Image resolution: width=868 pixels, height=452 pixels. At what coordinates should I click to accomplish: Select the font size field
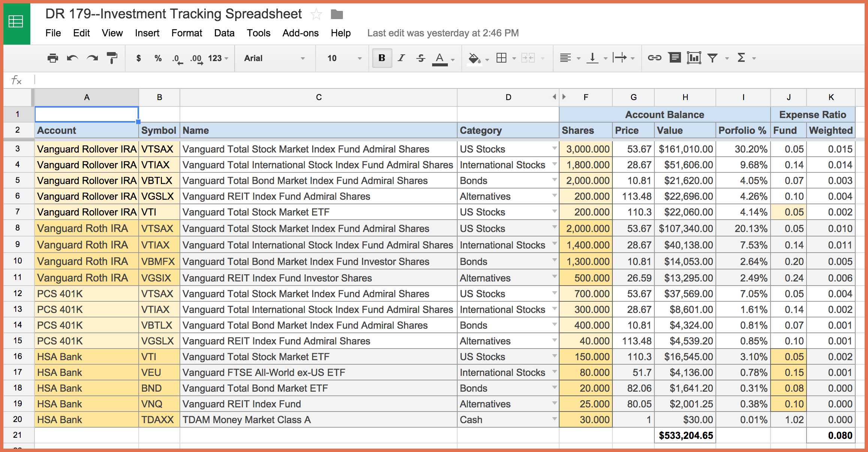click(334, 57)
